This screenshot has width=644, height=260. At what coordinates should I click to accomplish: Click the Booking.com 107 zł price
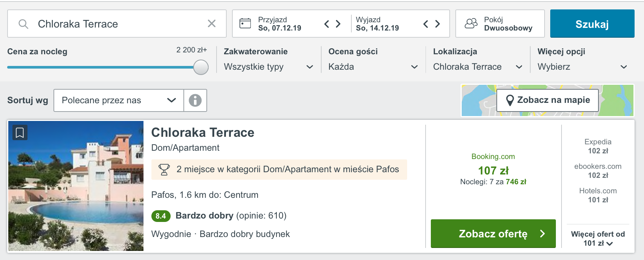click(493, 170)
